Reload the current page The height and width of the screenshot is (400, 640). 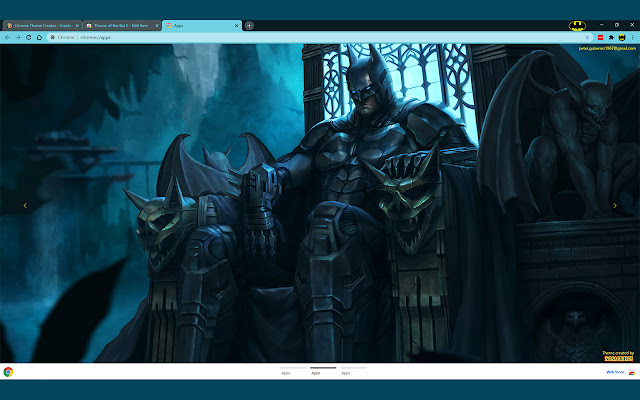click(29, 37)
